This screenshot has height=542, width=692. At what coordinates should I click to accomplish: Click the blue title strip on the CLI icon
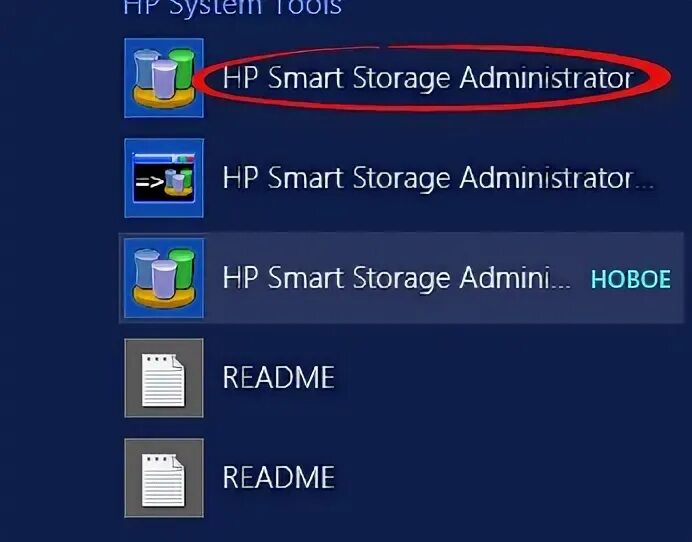[x=164, y=158]
